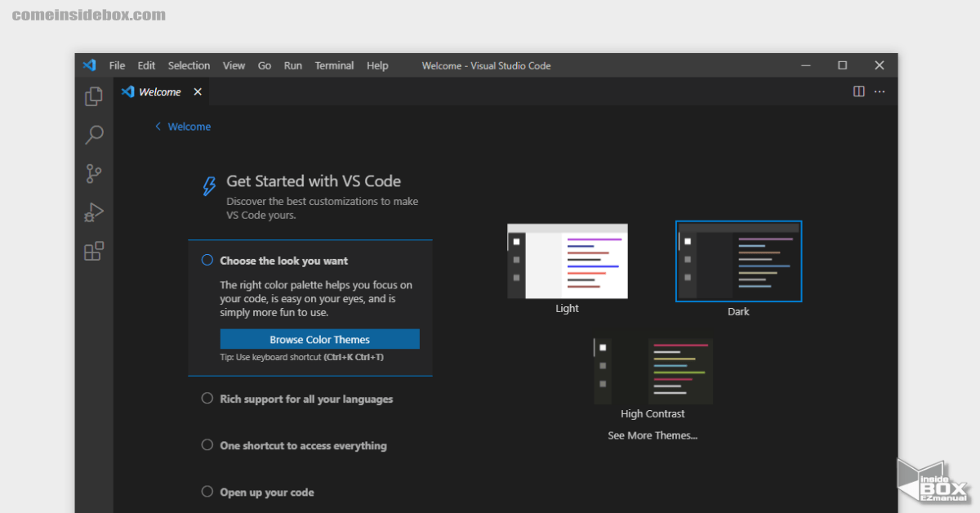980x513 pixels.
Task: Open the File menu
Action: 117,65
